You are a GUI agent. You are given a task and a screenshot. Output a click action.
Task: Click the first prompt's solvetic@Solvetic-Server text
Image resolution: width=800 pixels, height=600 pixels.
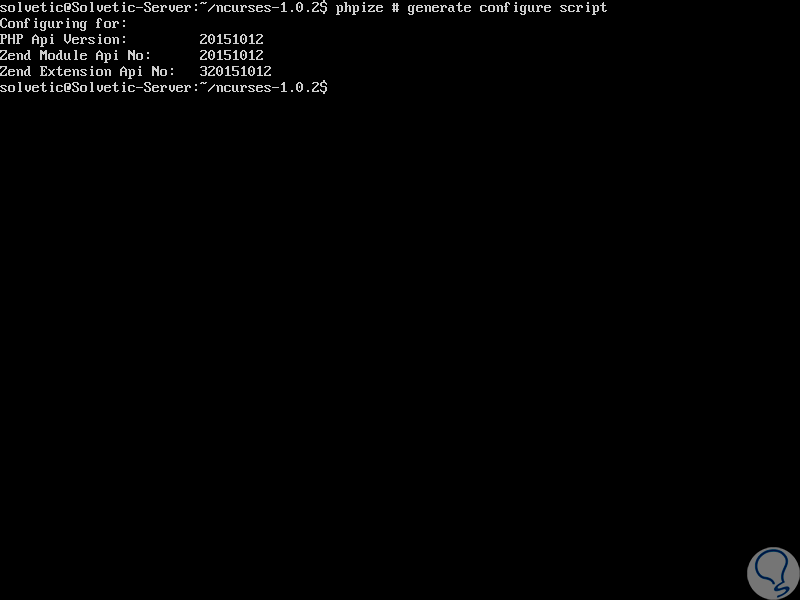pyautogui.click(x=95, y=8)
